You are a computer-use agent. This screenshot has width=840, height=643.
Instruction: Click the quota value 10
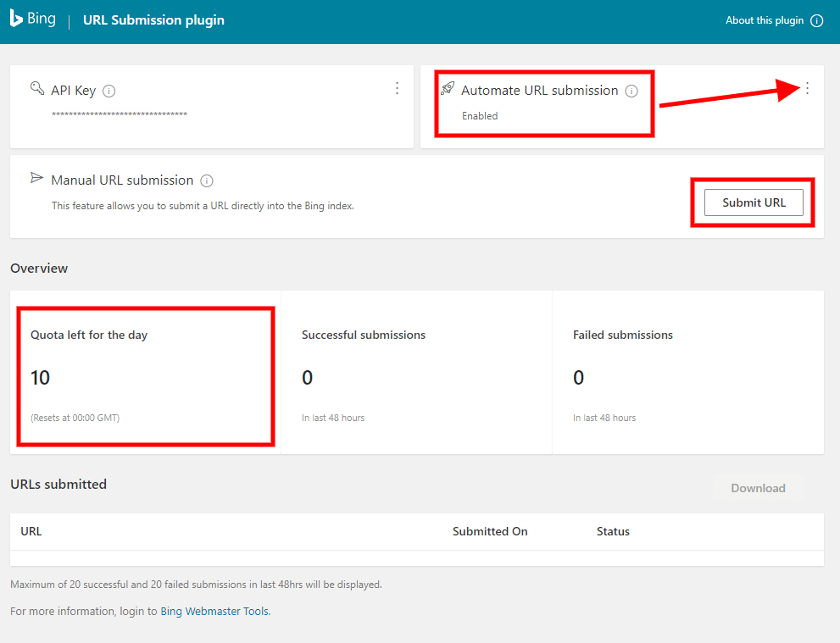(x=40, y=378)
